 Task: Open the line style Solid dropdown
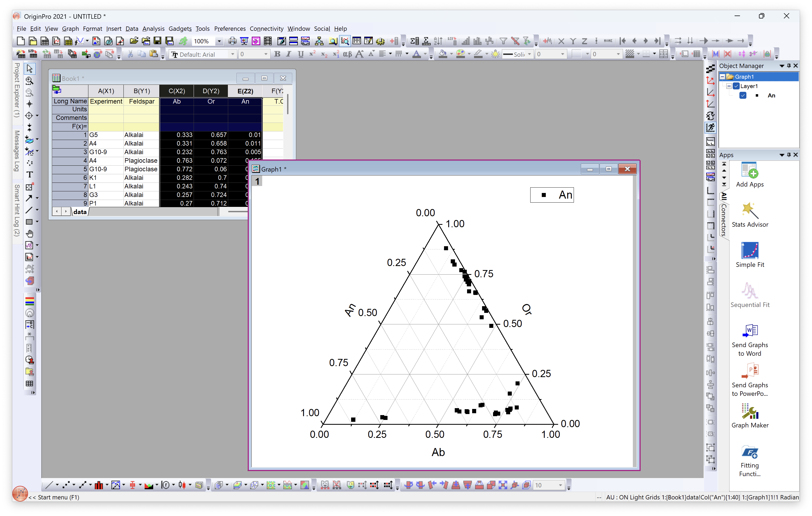pyautogui.click(x=529, y=54)
